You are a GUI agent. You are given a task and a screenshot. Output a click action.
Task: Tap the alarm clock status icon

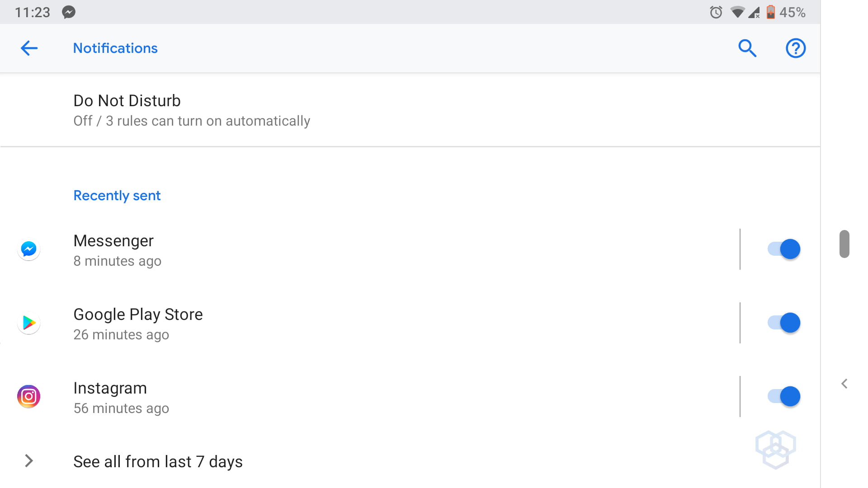pyautogui.click(x=716, y=12)
